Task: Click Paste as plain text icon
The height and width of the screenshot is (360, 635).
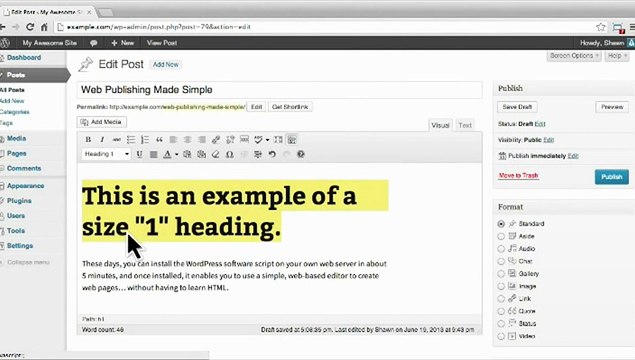Action: click(187, 154)
